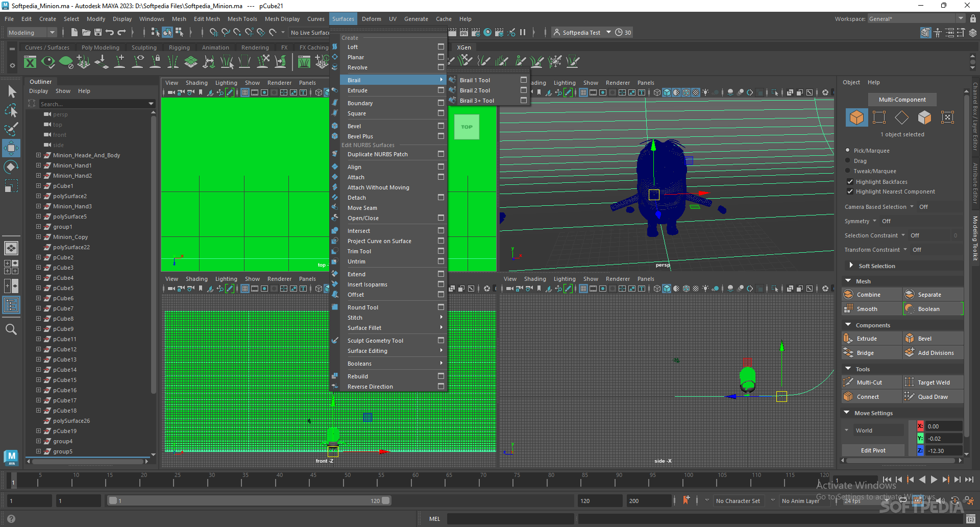Image resolution: width=980 pixels, height=527 pixels.
Task: Click Quad Draw tool icon
Action: click(910, 397)
